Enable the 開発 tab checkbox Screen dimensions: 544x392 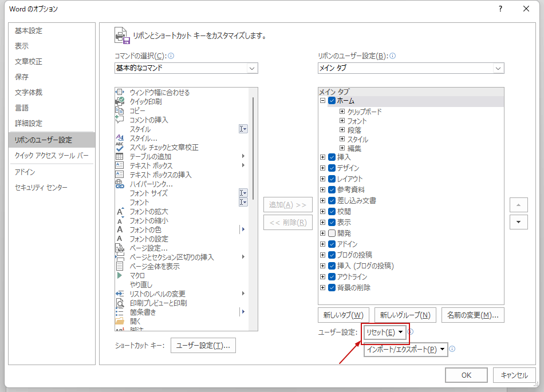332,233
